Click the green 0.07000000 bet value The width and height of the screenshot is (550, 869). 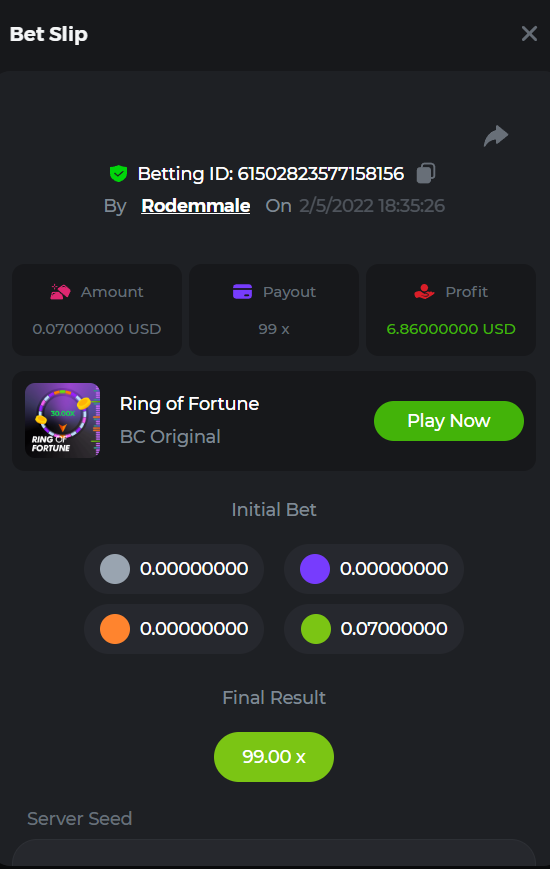394,628
